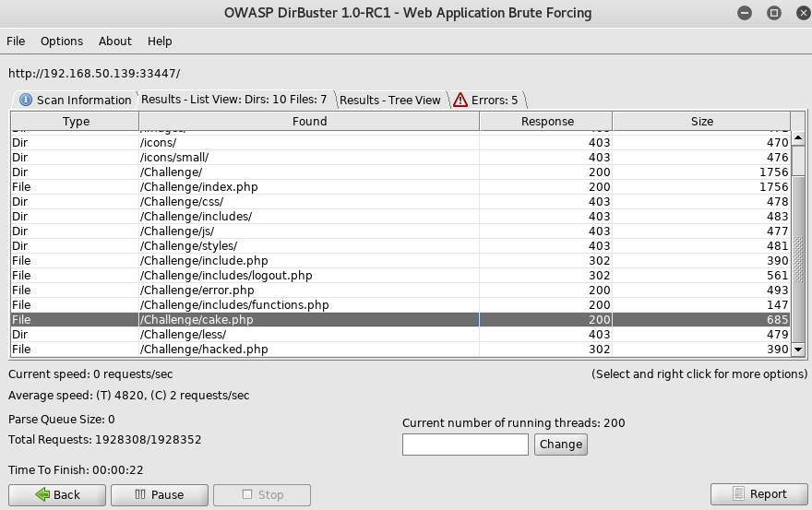Click the results scrollbar down arrow
The image size is (812, 510).
coord(798,350)
